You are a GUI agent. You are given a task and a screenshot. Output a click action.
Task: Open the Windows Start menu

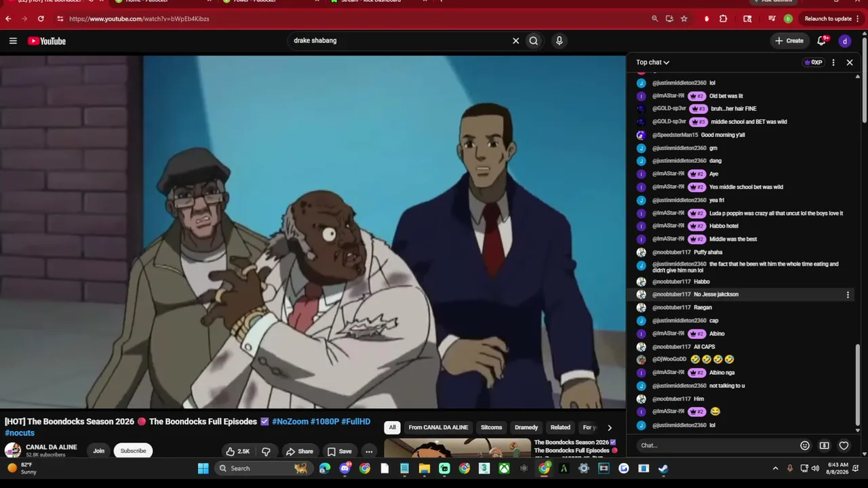click(x=203, y=468)
